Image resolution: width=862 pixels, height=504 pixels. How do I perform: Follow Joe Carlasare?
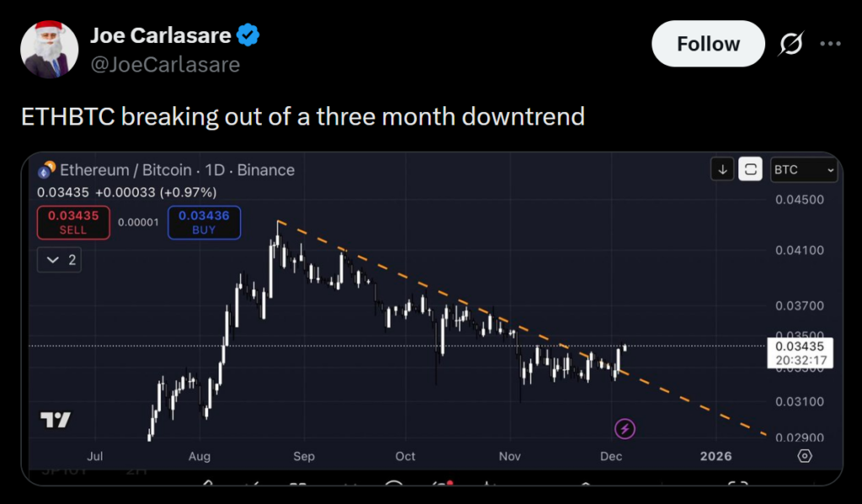pos(708,44)
